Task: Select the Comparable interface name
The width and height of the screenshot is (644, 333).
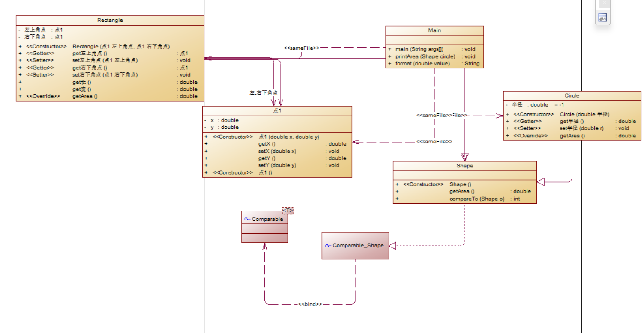Action: tap(267, 219)
